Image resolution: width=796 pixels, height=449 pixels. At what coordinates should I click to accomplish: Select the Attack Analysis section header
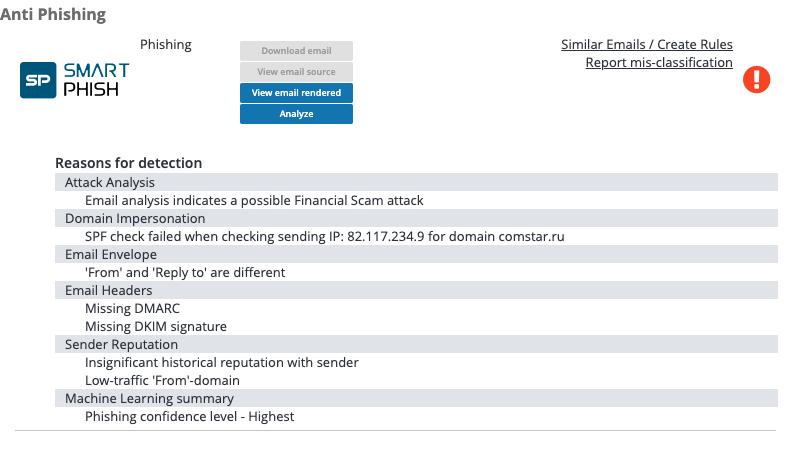416,182
